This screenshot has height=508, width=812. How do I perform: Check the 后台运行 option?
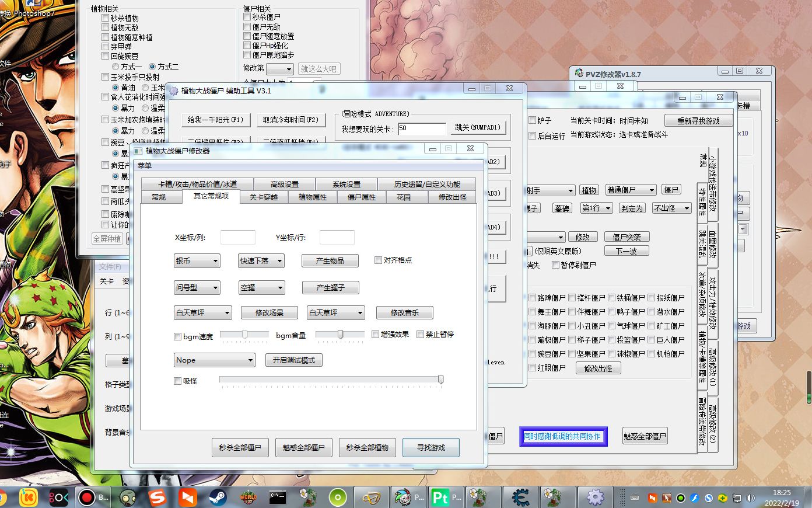(532, 135)
